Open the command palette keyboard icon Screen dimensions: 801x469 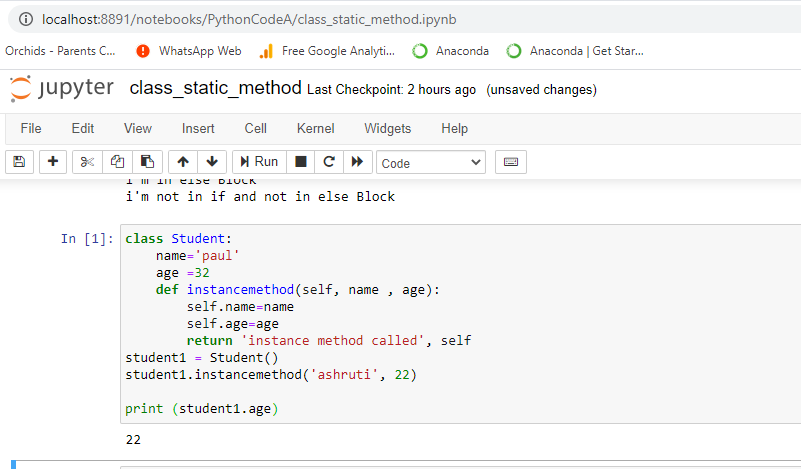(x=511, y=162)
